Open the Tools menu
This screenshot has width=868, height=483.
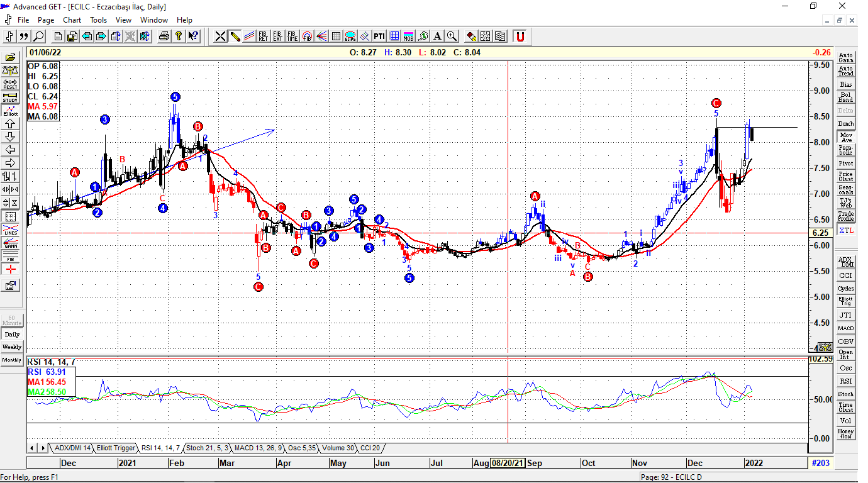pyautogui.click(x=98, y=20)
